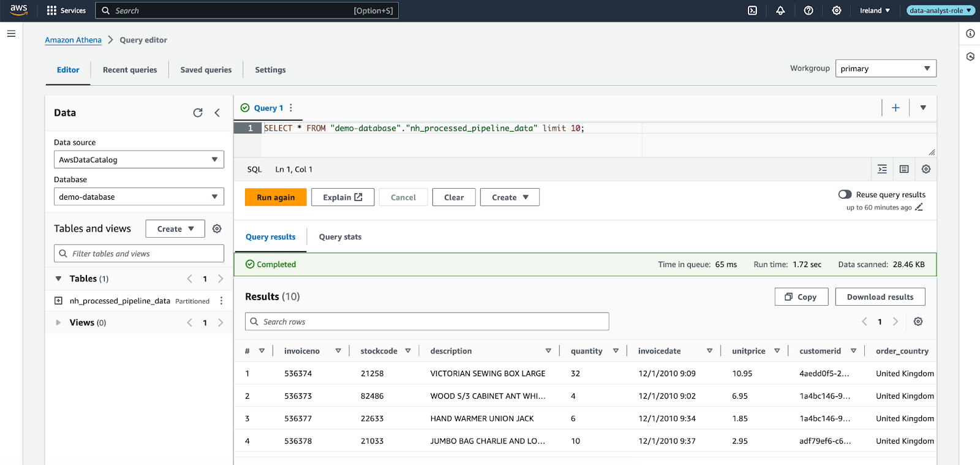This screenshot has width=980, height=465.
Task: Open results table preferences gear
Action: pyautogui.click(x=918, y=322)
